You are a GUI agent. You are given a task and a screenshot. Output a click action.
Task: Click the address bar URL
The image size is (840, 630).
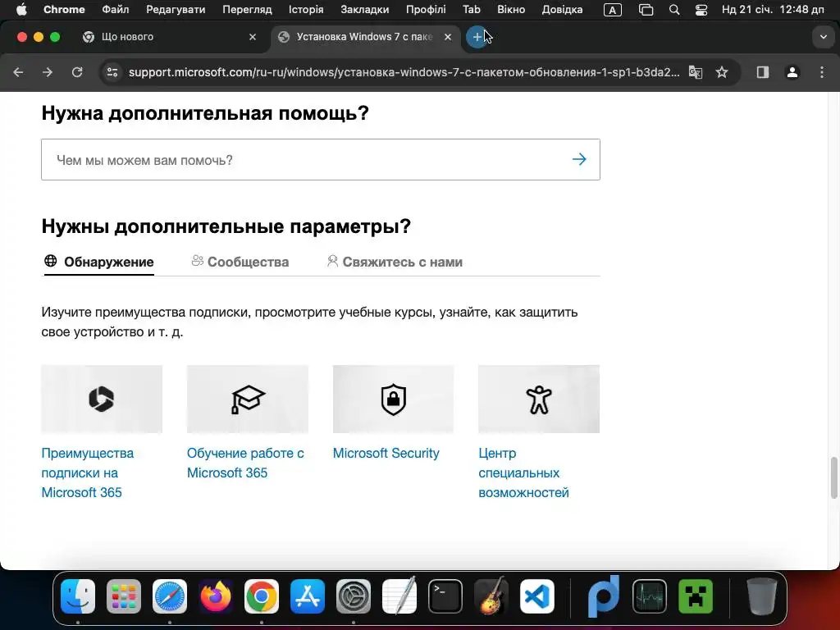[x=404, y=72]
